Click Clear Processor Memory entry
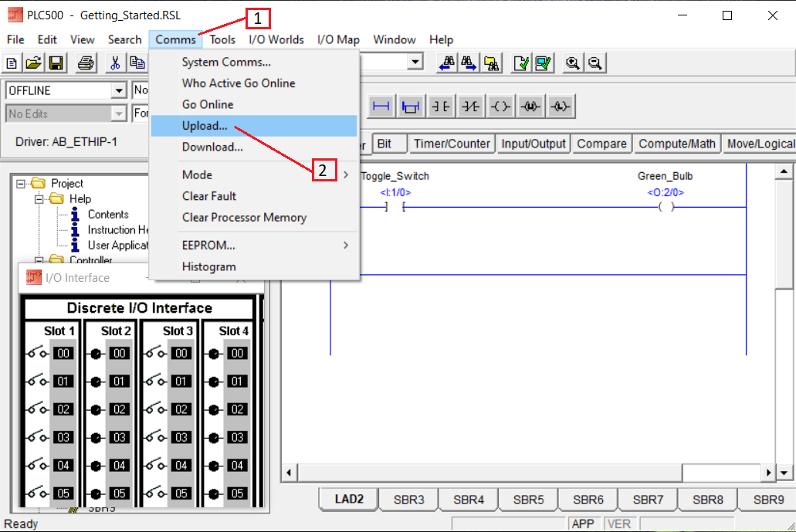Image resolution: width=796 pixels, height=532 pixels. tap(254, 217)
